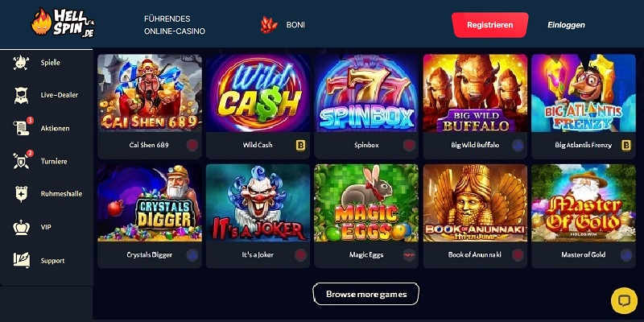The height and width of the screenshot is (322, 644).
Task: Select Führendes Online-Casino header link
Action: [175, 25]
